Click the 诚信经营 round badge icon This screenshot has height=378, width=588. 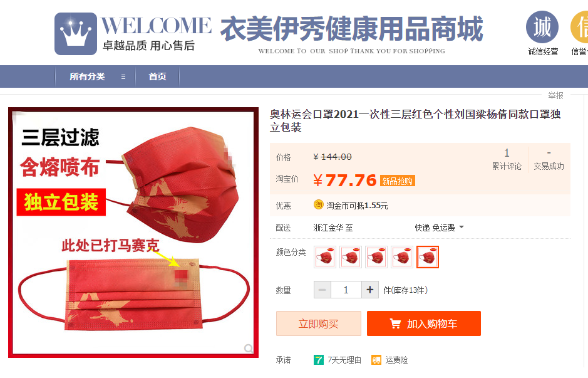(x=542, y=27)
